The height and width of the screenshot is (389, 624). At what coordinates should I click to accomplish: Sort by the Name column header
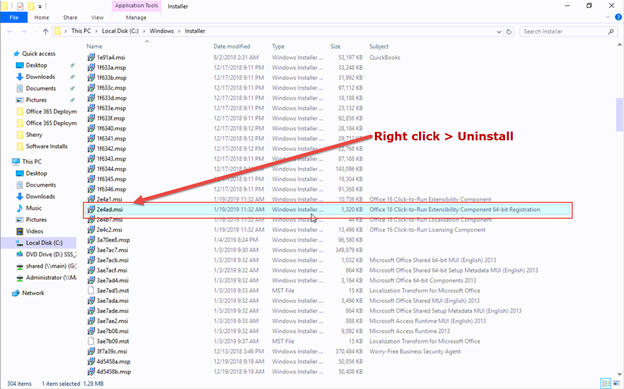tap(94, 47)
